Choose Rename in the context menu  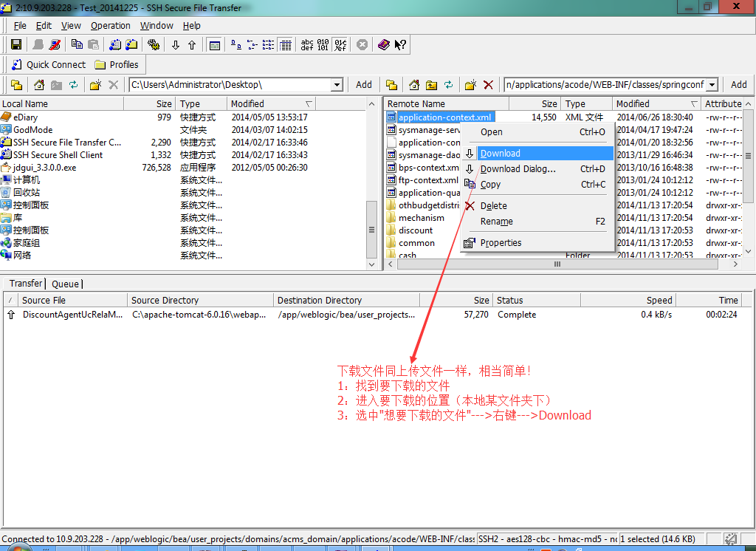click(x=537, y=222)
